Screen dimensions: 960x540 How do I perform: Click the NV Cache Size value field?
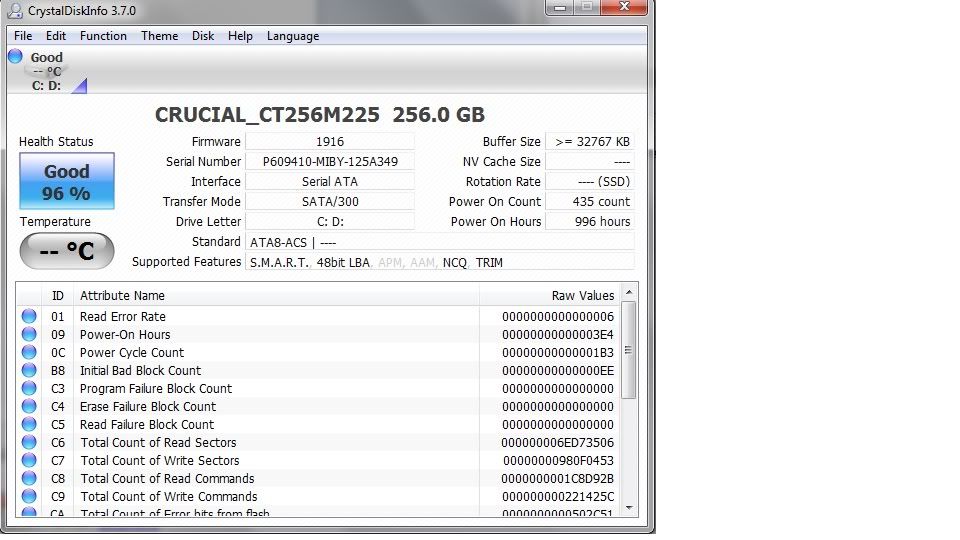(590, 162)
